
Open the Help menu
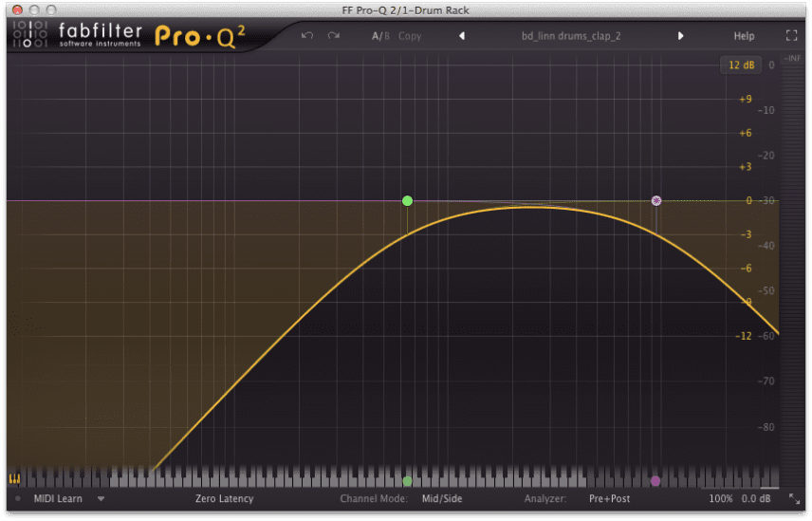click(x=744, y=36)
